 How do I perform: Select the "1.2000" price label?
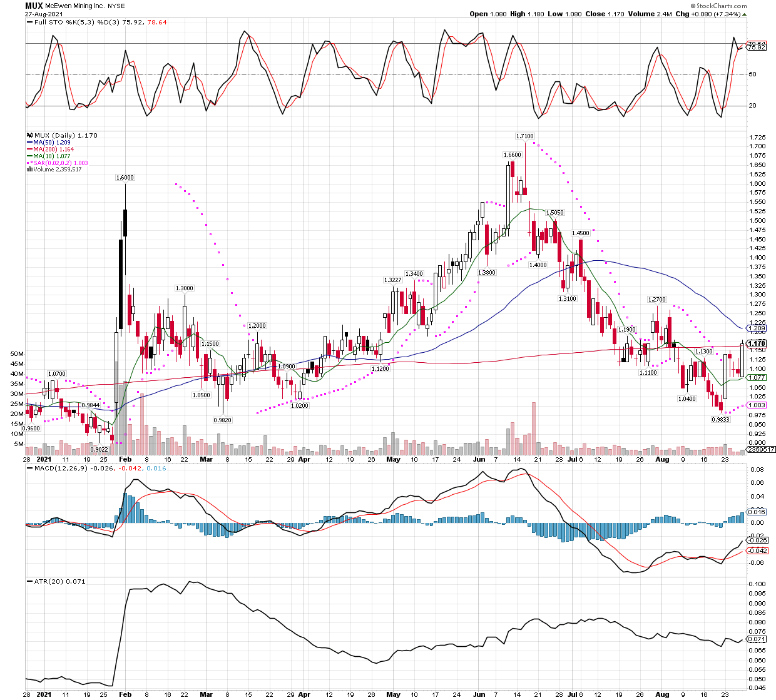pyautogui.click(x=257, y=327)
